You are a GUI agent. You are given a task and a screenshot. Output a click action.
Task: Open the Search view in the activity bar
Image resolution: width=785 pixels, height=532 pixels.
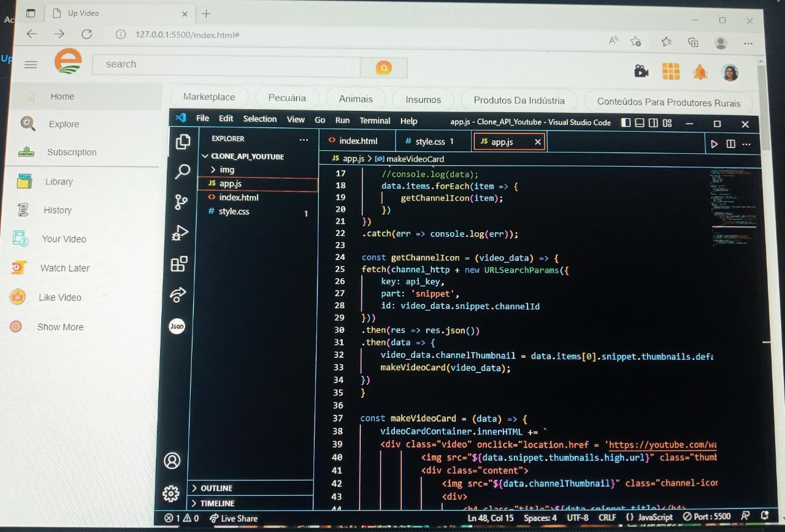tap(182, 172)
